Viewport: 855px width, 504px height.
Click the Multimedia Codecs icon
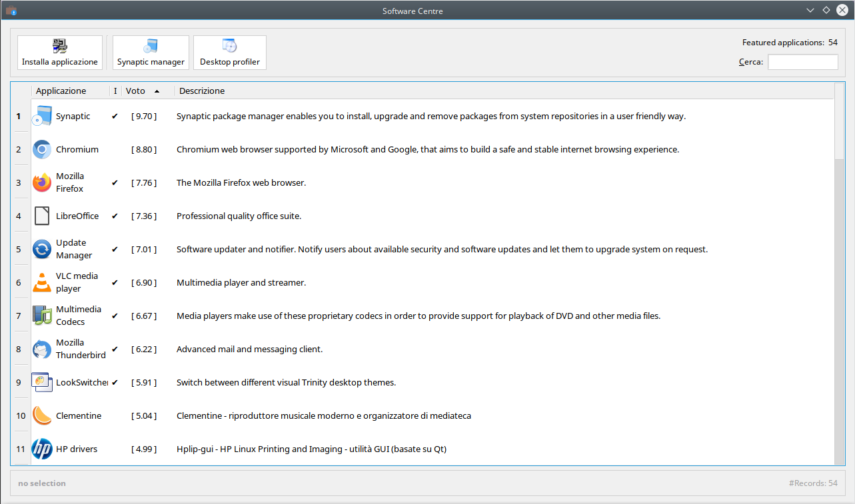[x=42, y=316]
